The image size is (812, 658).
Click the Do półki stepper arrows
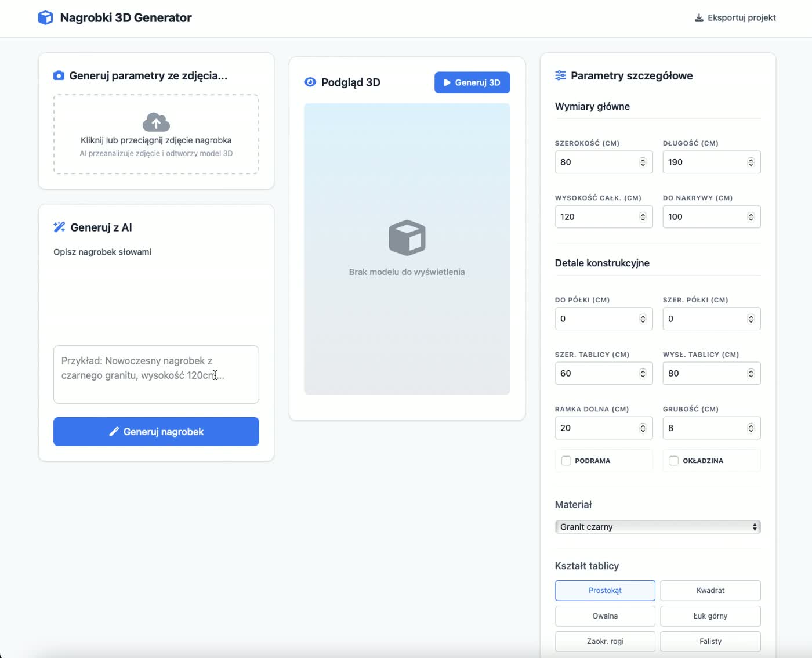tap(643, 319)
